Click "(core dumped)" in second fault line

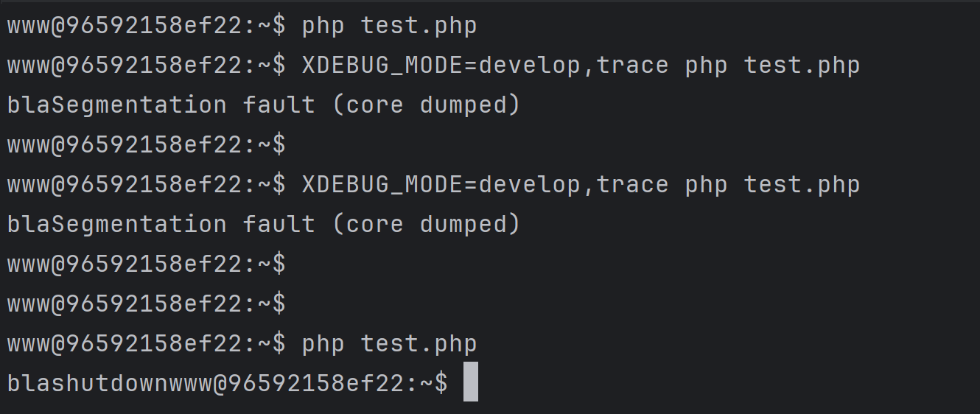(426, 225)
